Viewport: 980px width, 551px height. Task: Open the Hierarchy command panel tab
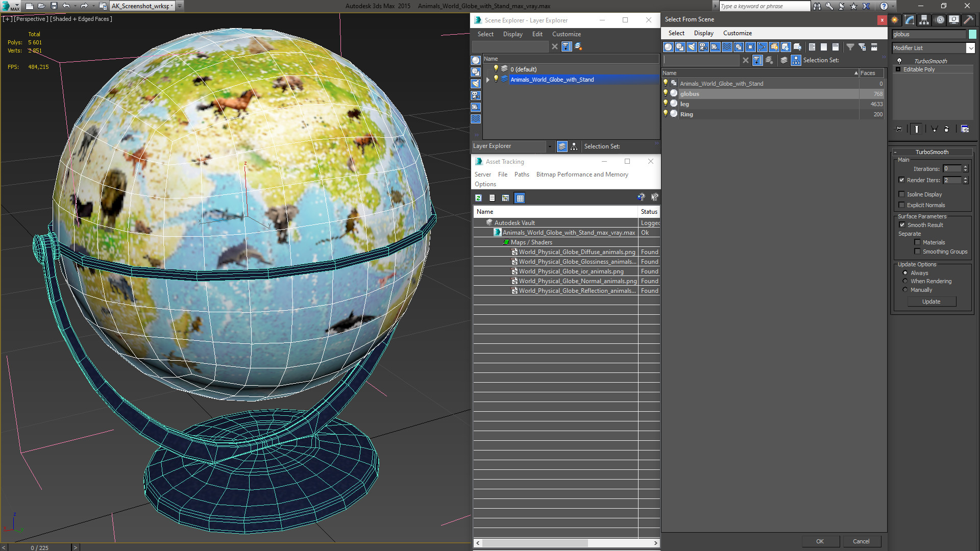924,20
